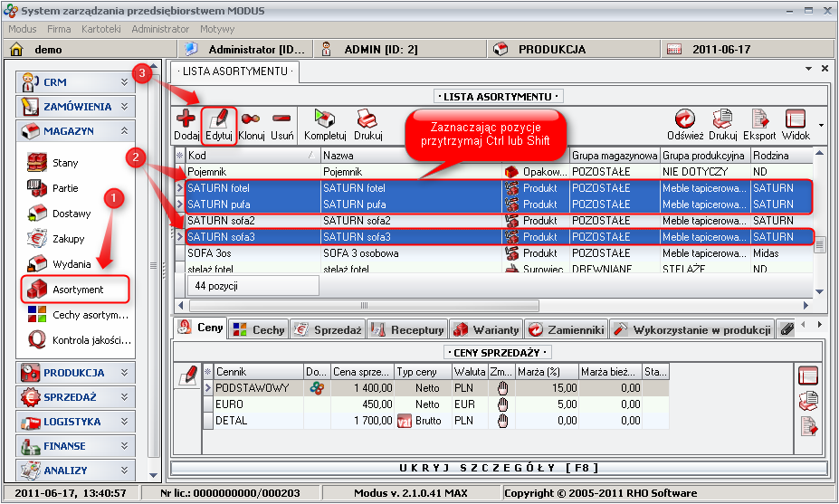Open the dropdown arrow next to Widok
The image size is (839, 504).
pyautogui.click(x=820, y=125)
